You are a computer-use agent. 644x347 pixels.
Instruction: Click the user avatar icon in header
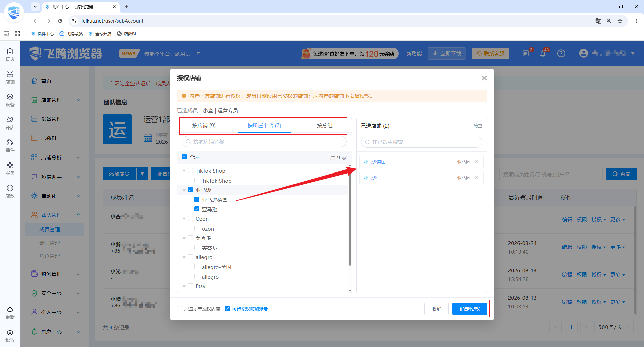[x=584, y=53]
